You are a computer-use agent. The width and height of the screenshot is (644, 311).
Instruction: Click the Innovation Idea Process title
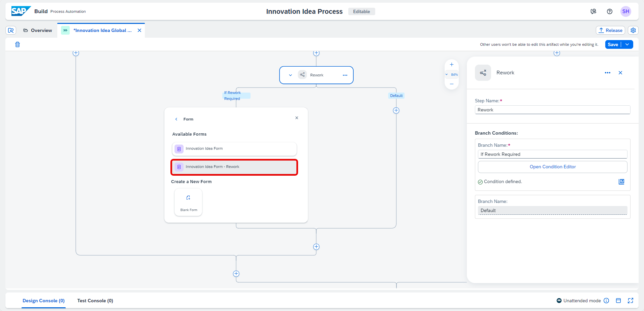(x=304, y=11)
